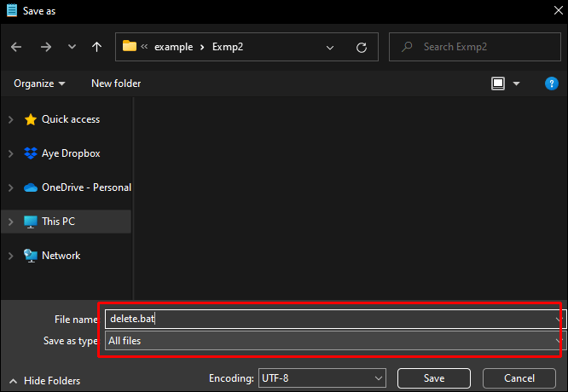Expand the This PC tree node
This screenshot has height=392, width=568.
(11, 222)
